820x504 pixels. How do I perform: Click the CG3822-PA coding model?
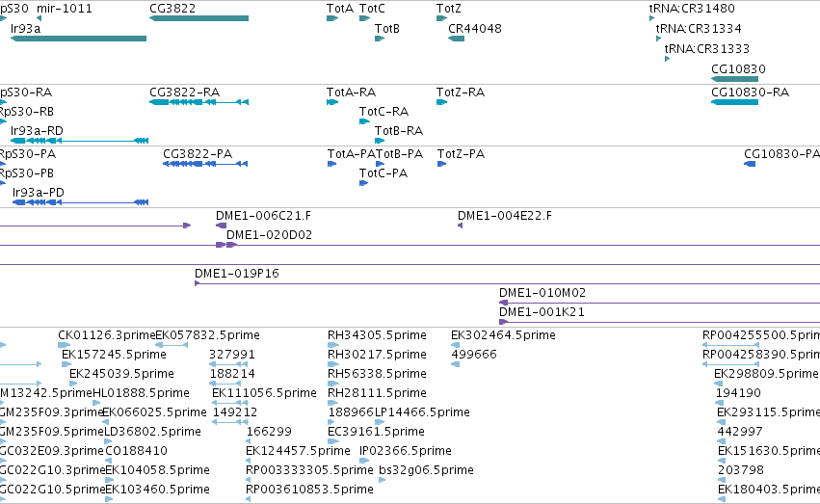click(x=205, y=164)
